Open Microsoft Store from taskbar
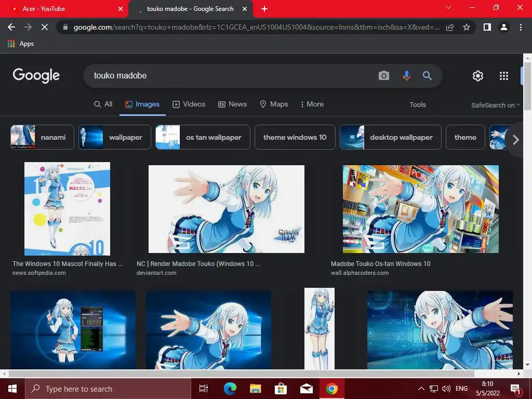Image resolution: width=532 pixels, height=399 pixels. point(281,389)
